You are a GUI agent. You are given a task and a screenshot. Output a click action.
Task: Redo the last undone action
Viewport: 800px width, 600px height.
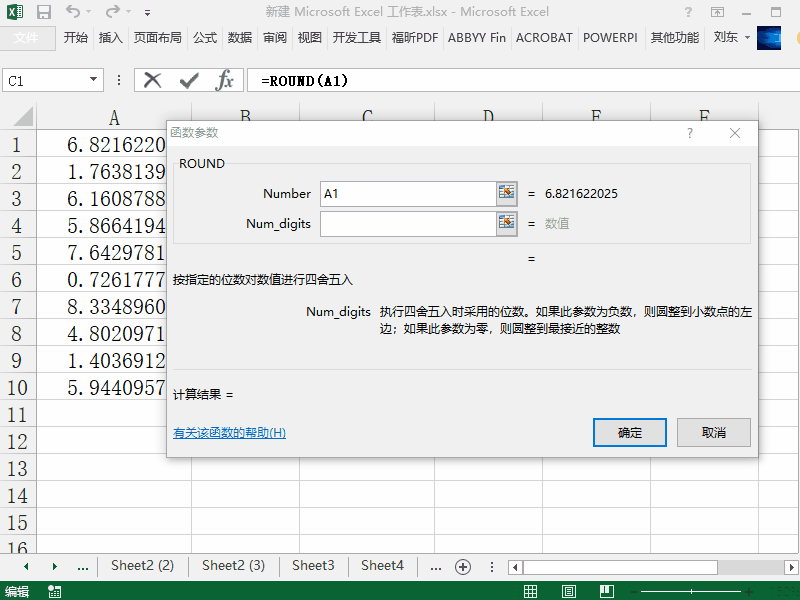[112, 11]
